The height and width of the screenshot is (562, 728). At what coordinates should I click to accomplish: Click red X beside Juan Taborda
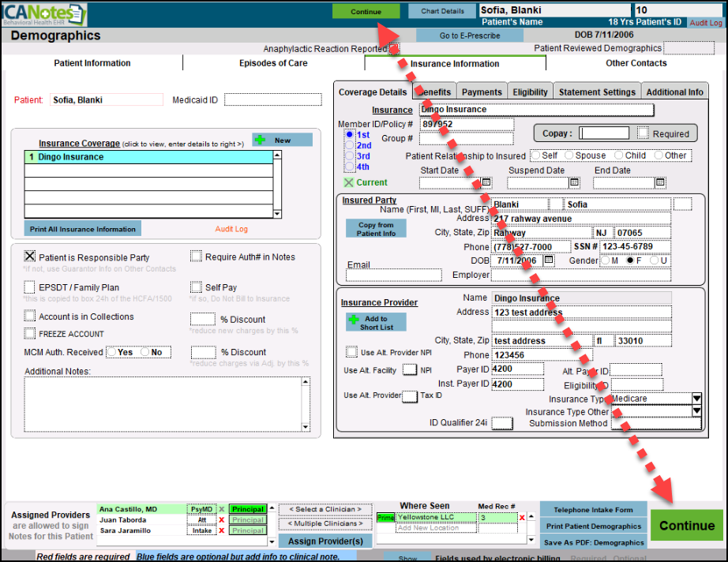[222, 520]
